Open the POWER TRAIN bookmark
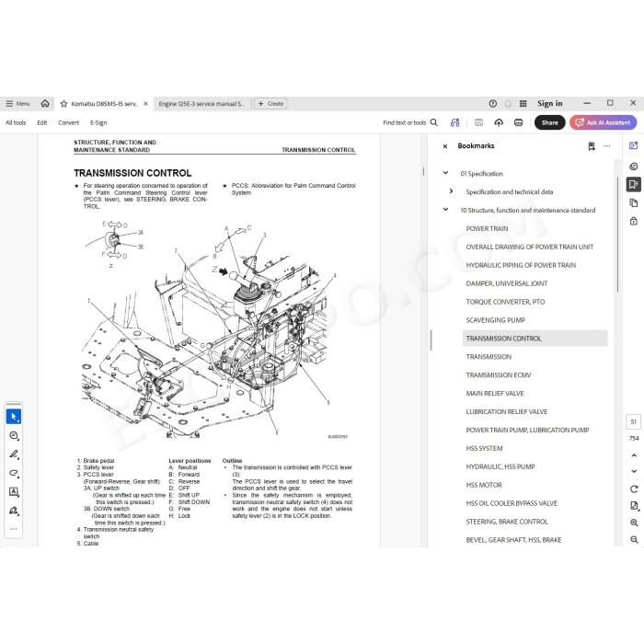This screenshot has height=644, width=644. [x=487, y=228]
